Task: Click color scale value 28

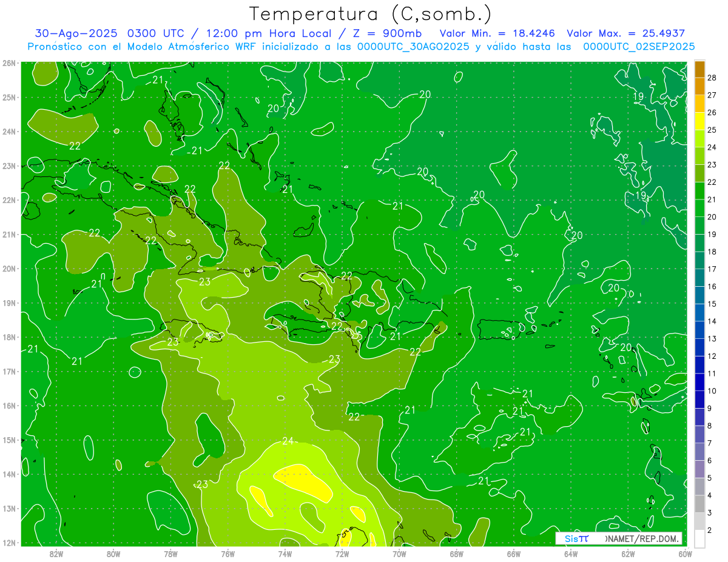Action: tap(712, 78)
